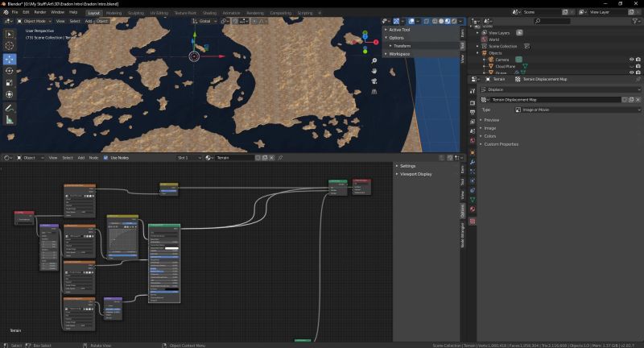The width and height of the screenshot is (644, 348).
Task: Open the Global transform orientation dropdown
Action: pyautogui.click(x=204, y=21)
